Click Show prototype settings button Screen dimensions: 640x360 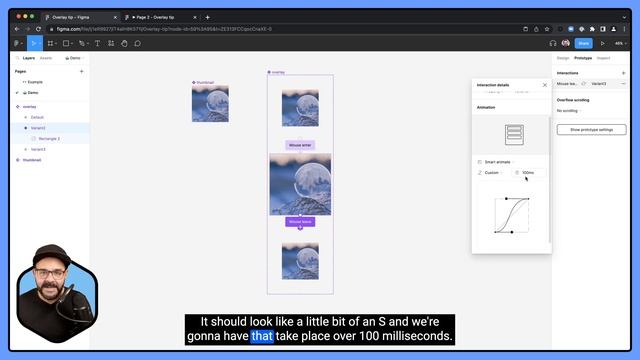pyautogui.click(x=591, y=130)
